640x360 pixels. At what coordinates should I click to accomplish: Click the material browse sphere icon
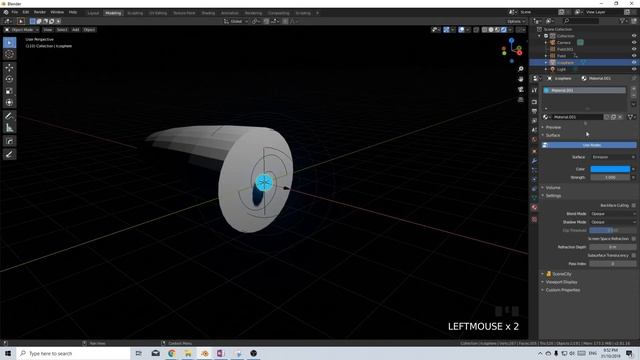pyautogui.click(x=546, y=117)
